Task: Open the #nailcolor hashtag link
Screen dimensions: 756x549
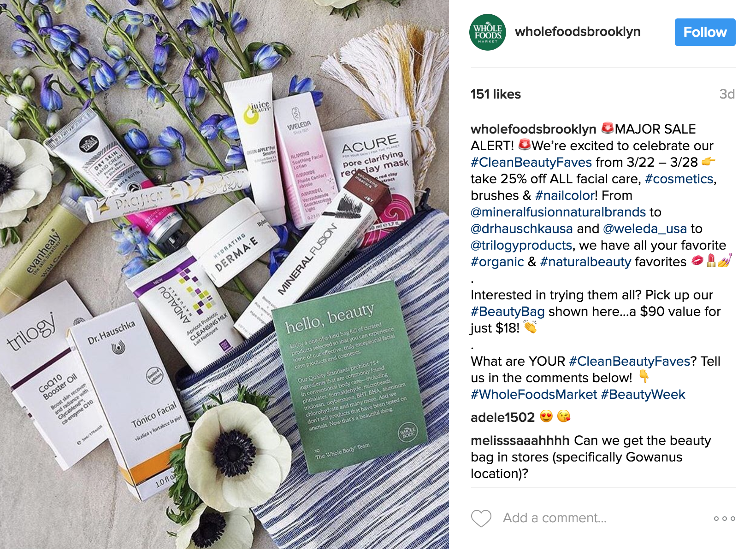Action: tap(565, 195)
